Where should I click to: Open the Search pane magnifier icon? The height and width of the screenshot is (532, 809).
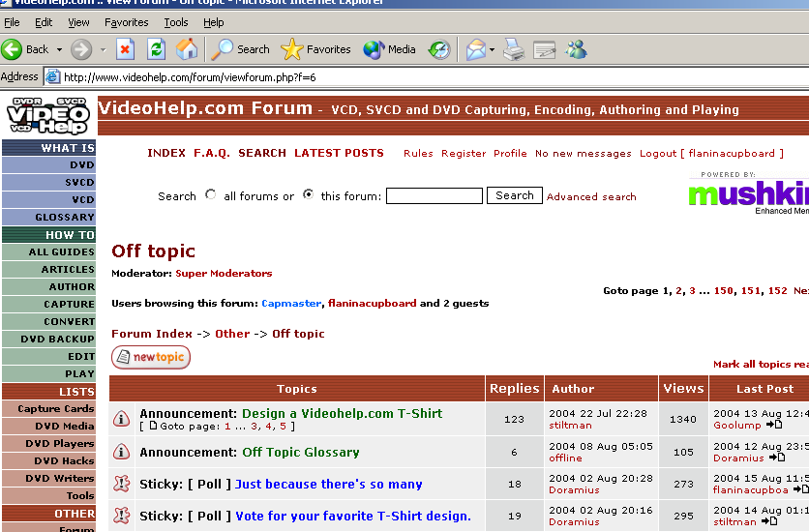pyautogui.click(x=240, y=49)
